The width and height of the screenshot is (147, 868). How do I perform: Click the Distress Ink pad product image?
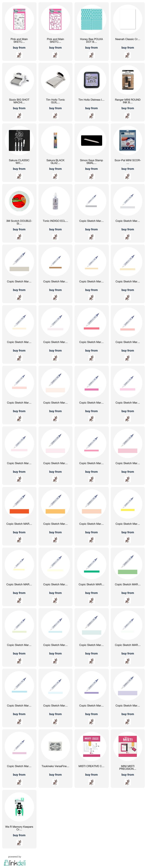(x=92, y=80)
